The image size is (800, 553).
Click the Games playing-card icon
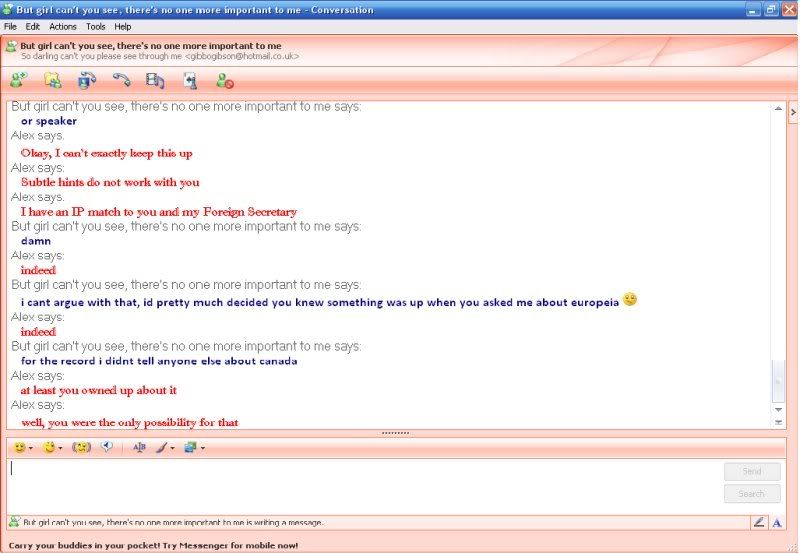point(190,81)
